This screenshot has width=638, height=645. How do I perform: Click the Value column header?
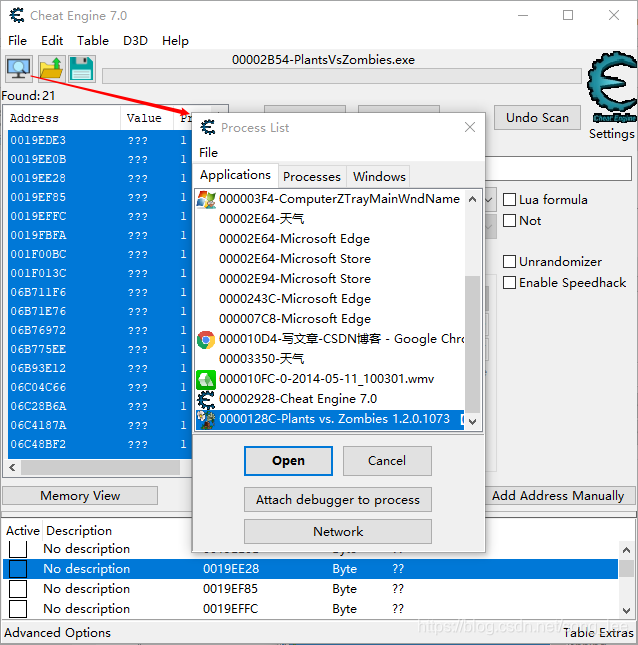(148, 118)
